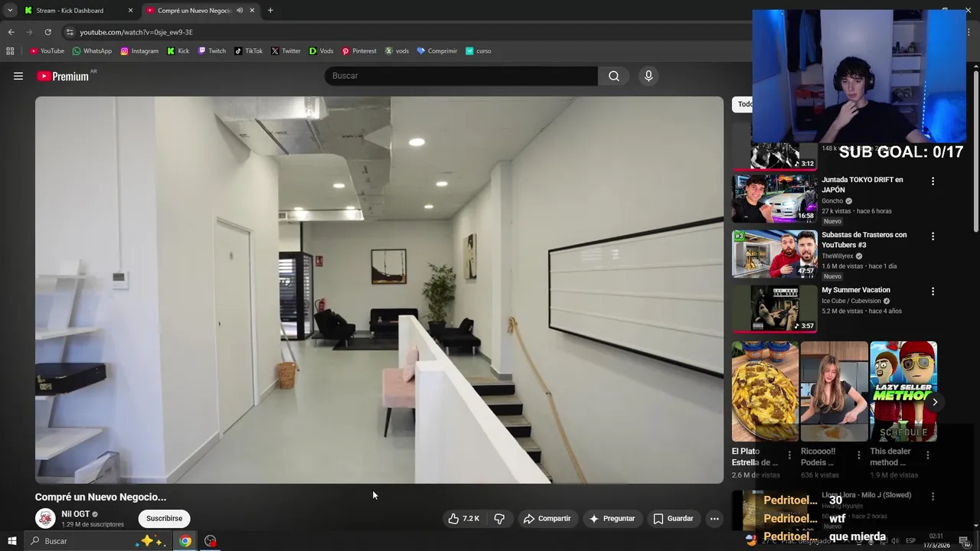Screen dimensions: 980x551
Task: Open the YouTube bookmark
Action: [x=47, y=51]
